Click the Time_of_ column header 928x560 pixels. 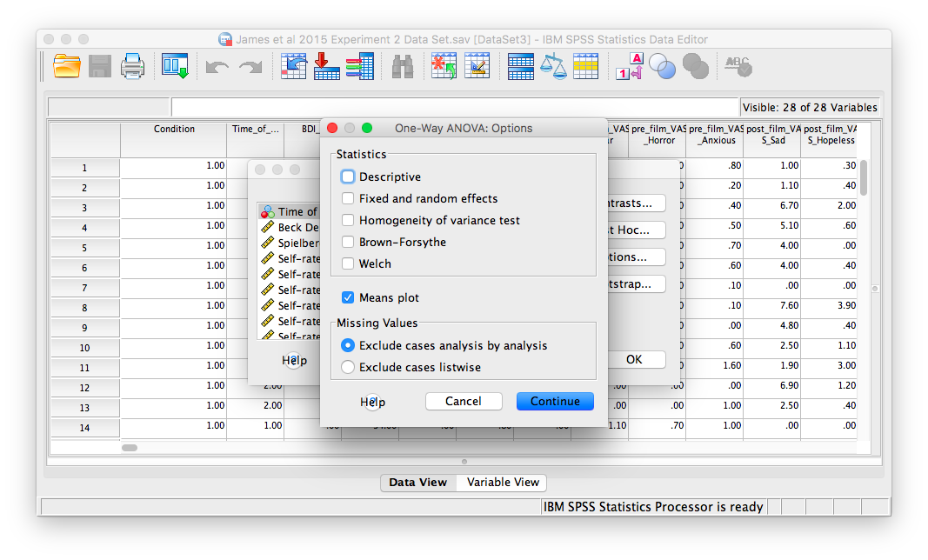(x=255, y=140)
